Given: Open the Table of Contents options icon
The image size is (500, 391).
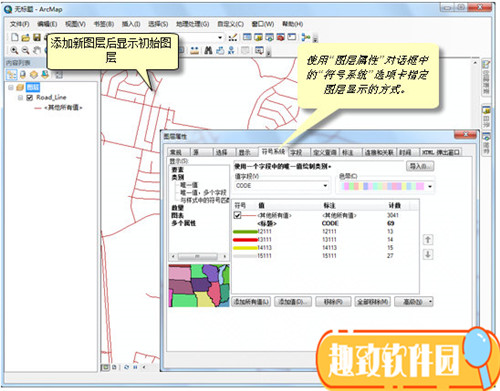Looking at the screenshot, I should tap(59, 75).
